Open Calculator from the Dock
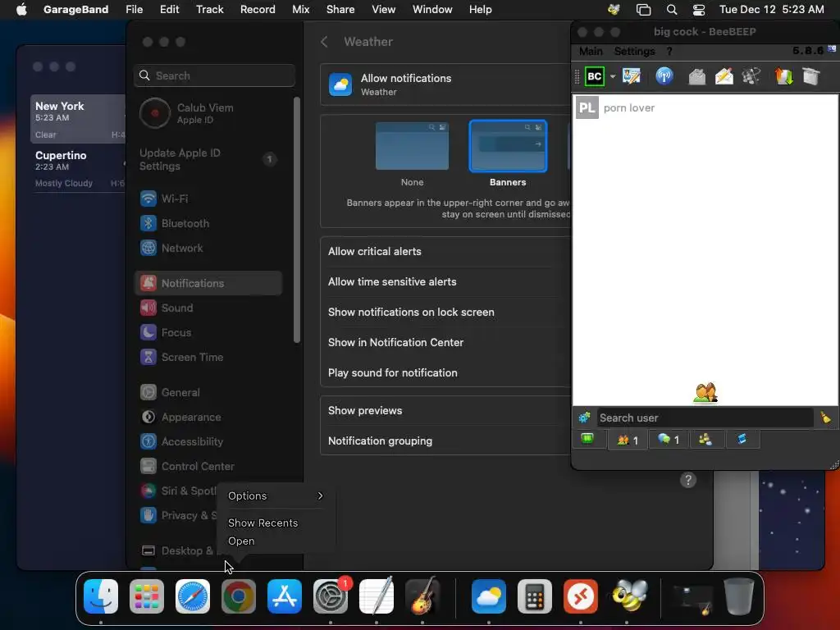Screen dimensions: 840x630 534,596
